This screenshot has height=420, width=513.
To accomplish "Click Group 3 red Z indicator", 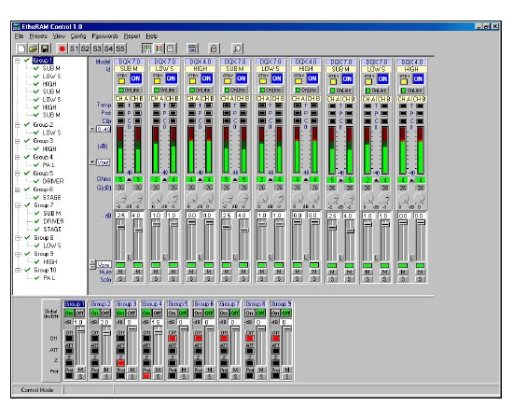I will pyautogui.click(x=120, y=363).
